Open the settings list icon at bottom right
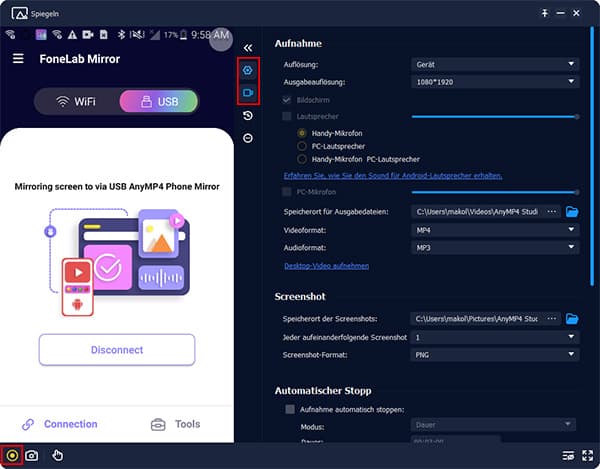Viewport: 600px width, 469px height. [x=568, y=456]
